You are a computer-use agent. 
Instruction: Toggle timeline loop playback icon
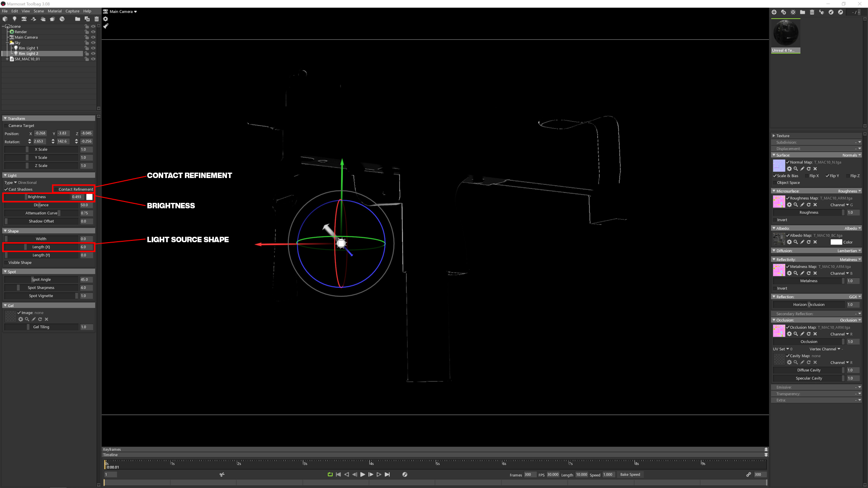coord(330,474)
